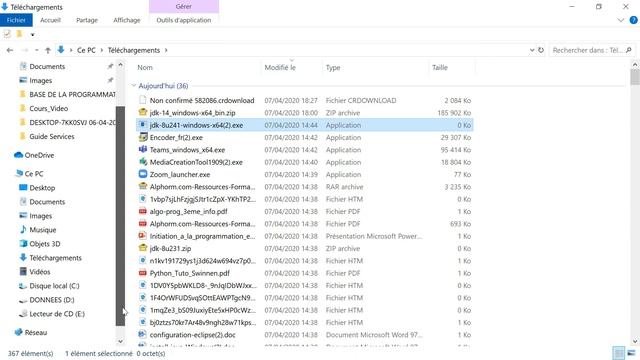640x360 pixels.
Task: Select jdk-14_windows-x64_bin.zip archive icon
Action: tap(142, 112)
